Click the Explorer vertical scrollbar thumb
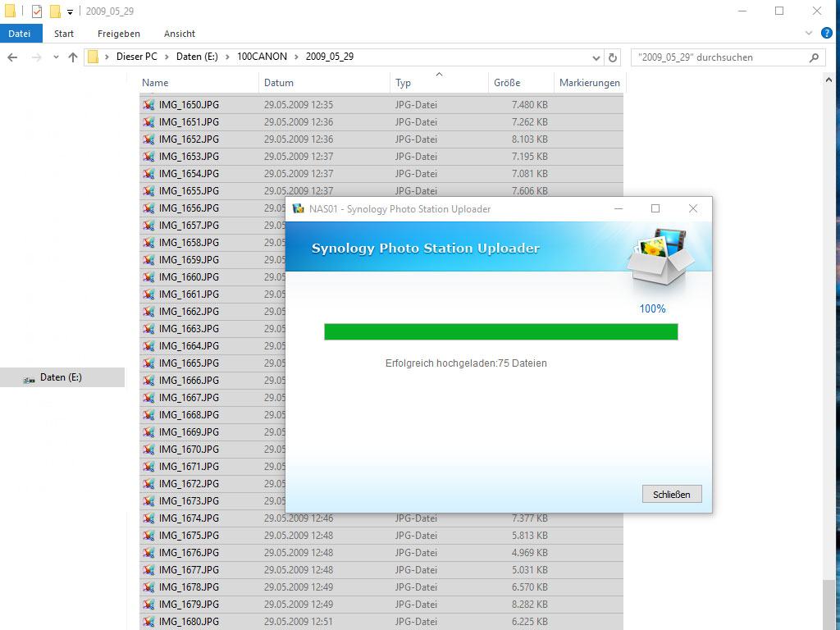 [829, 605]
